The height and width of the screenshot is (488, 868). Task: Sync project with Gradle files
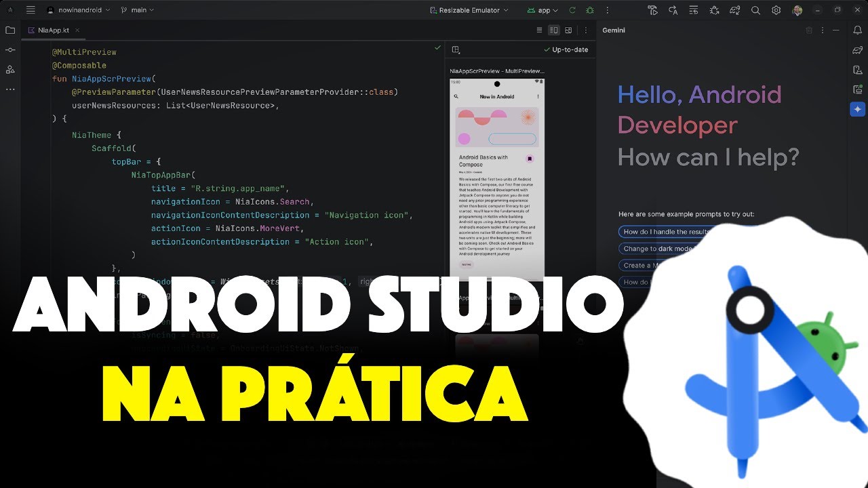pyautogui.click(x=735, y=10)
